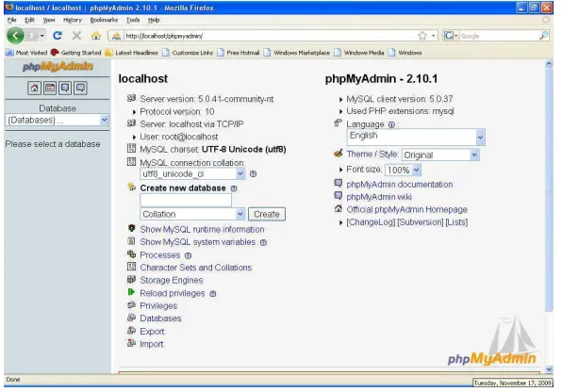Click the Official phpMyAdmin Homepage house icon
The height and width of the screenshot is (392, 562).
coord(338,208)
